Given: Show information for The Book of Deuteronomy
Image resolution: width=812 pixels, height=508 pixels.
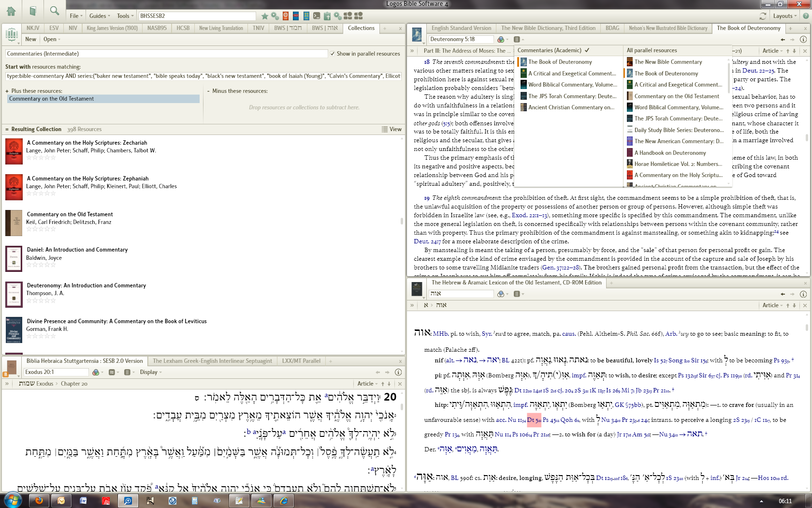Looking at the screenshot, I should (x=803, y=39).
